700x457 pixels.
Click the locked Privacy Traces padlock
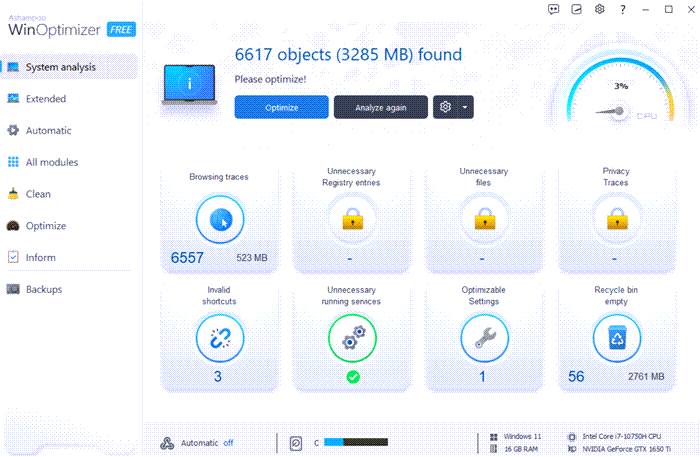[617, 219]
